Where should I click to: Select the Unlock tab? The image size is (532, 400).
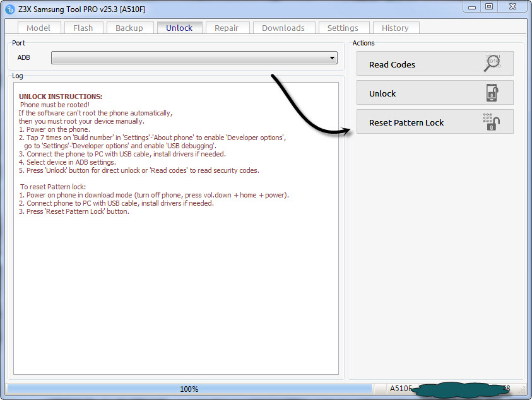[x=179, y=28]
